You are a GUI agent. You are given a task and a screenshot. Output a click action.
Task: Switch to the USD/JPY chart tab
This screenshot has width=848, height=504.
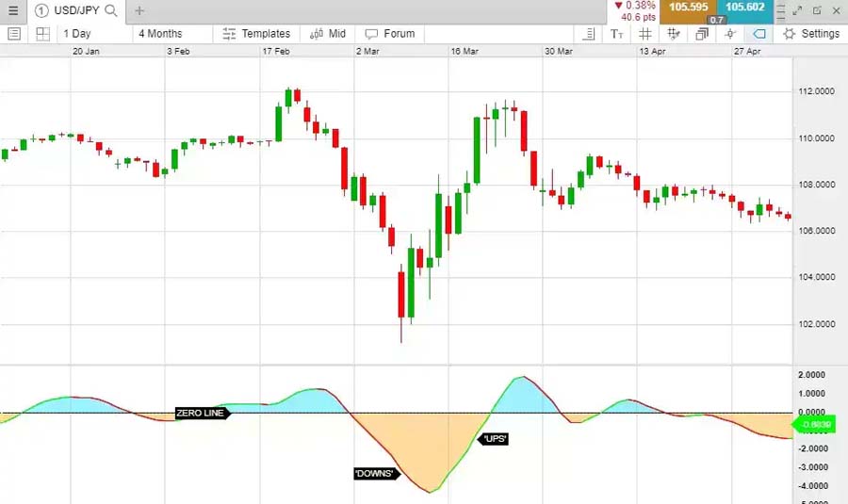pos(76,10)
